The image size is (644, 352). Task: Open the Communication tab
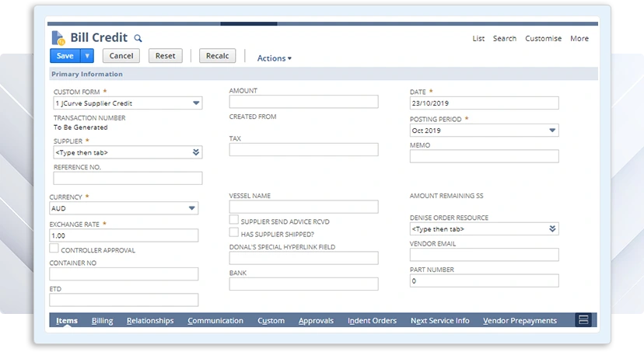click(215, 320)
